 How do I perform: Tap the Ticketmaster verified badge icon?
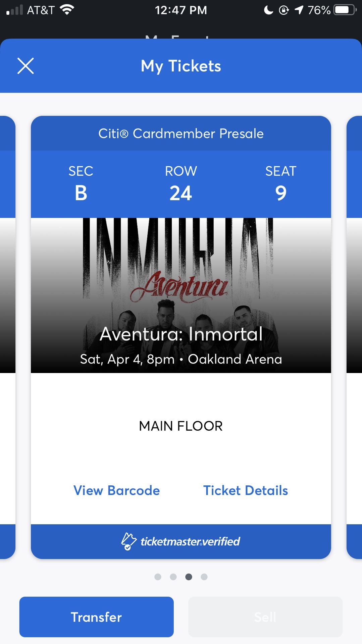128,541
